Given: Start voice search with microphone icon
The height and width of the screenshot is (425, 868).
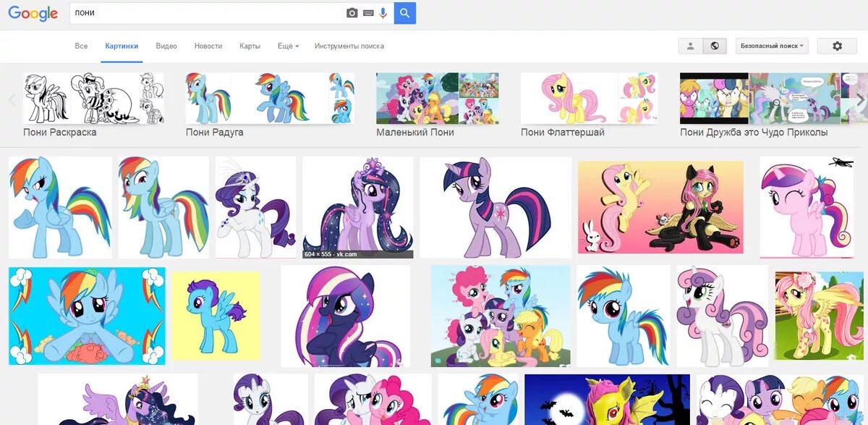Looking at the screenshot, I should 383,13.
